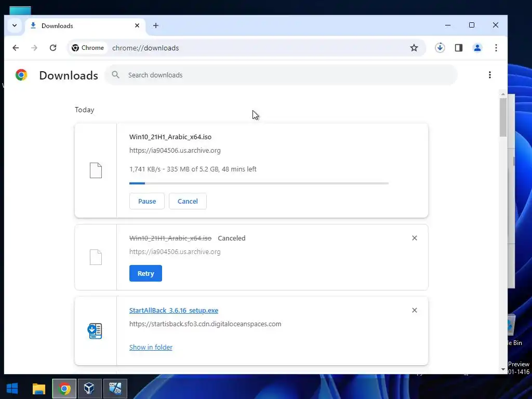Click the search magnifier icon in Search downloads
The height and width of the screenshot is (399, 532).
pos(116,75)
